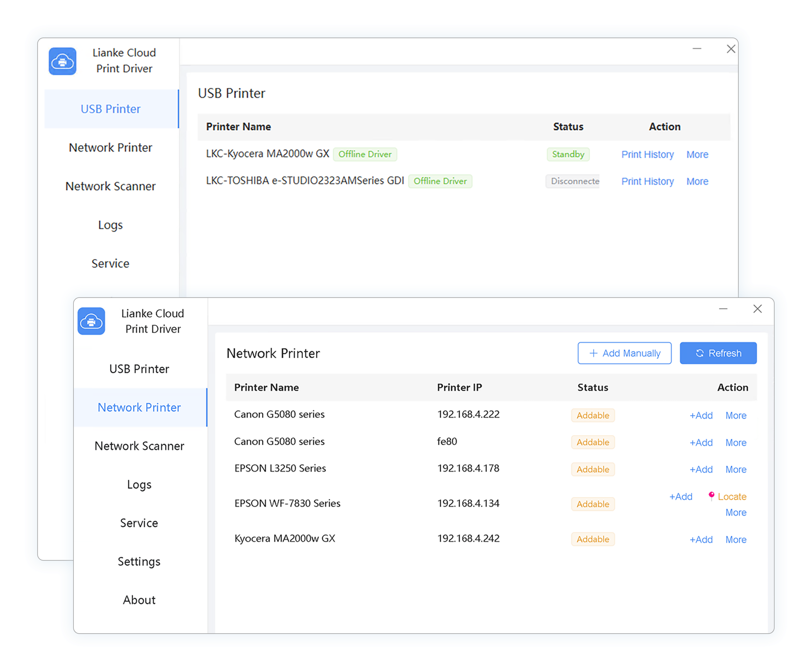
Task: Open Logs in the front window sidebar
Action: [139, 484]
